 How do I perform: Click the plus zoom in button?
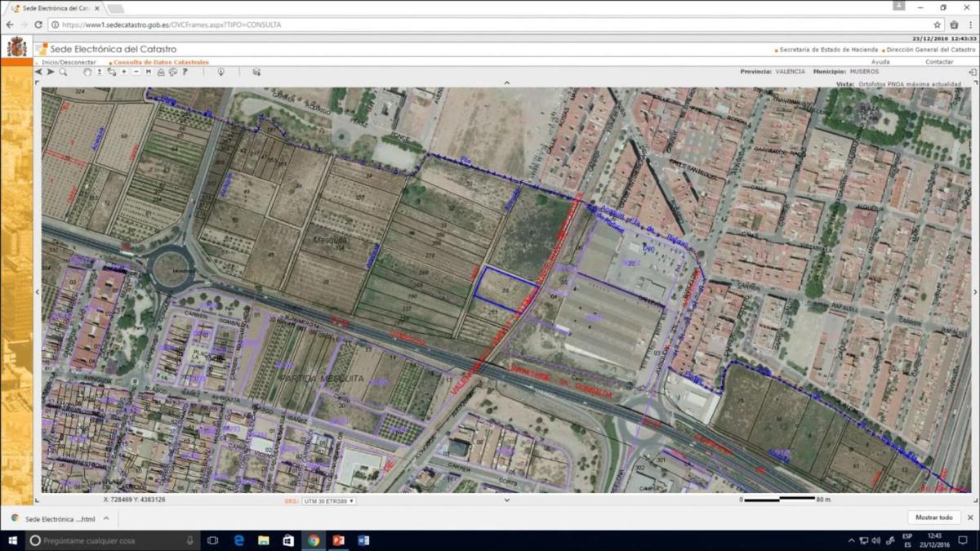124,72
